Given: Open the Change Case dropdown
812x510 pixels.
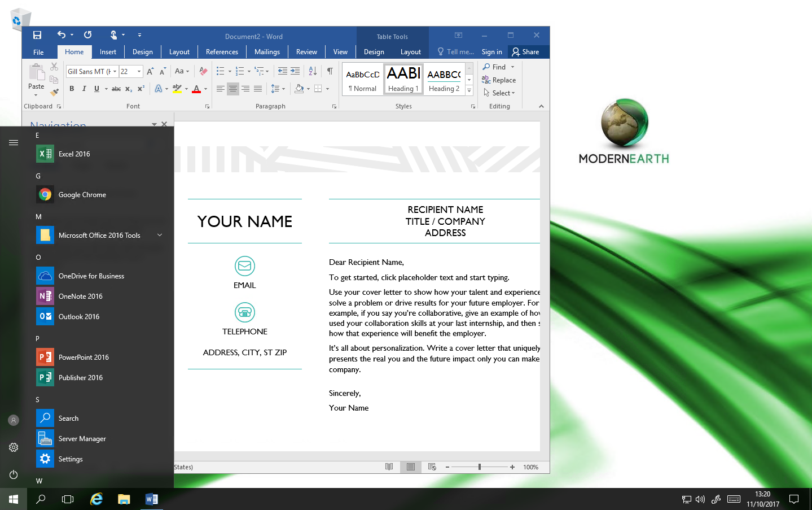Looking at the screenshot, I should (x=182, y=72).
